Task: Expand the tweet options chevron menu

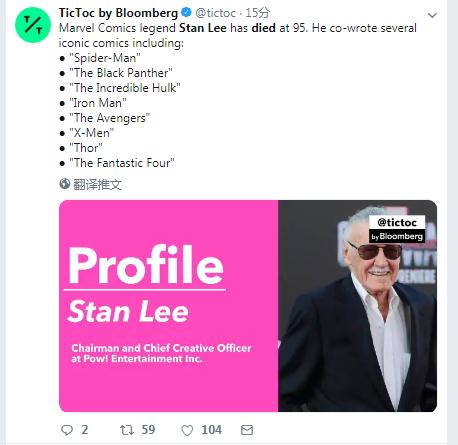Action: [x=432, y=15]
